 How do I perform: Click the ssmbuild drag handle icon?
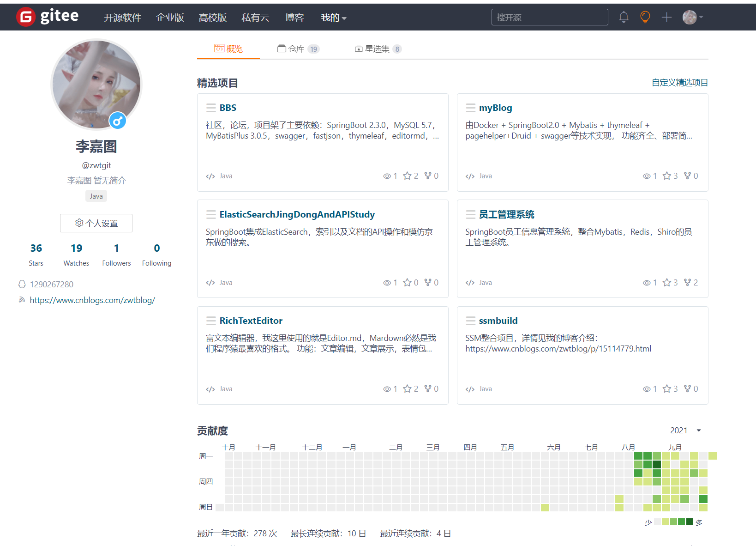[470, 321]
